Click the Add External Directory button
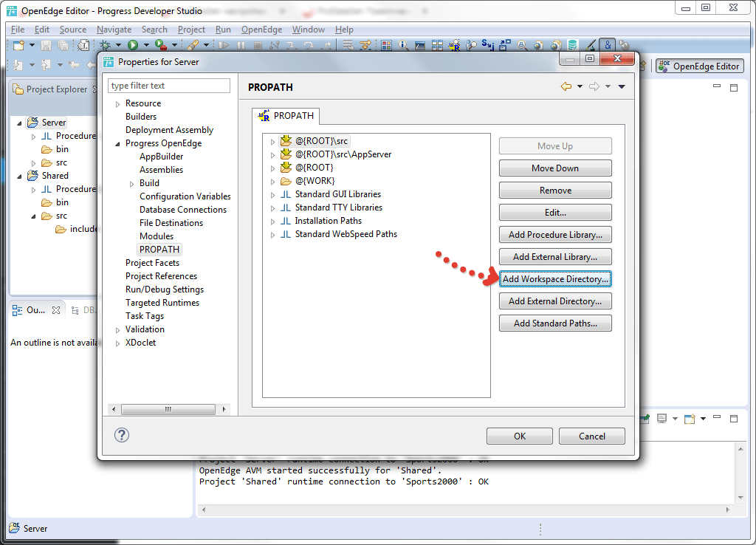 [555, 301]
